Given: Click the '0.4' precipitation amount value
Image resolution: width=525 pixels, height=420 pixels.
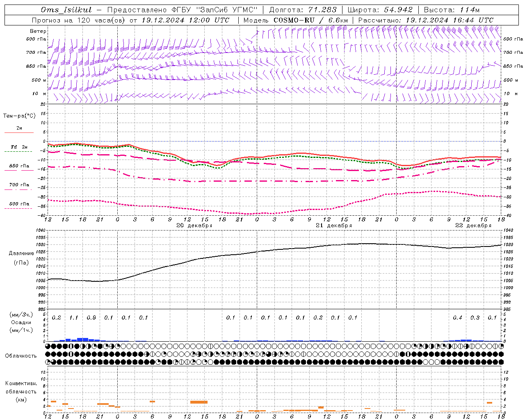Looking at the screenshot, I should (x=457, y=318).
